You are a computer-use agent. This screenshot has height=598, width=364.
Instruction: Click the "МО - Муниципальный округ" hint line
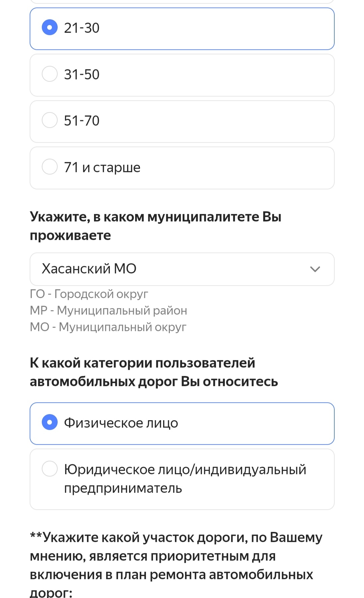click(x=108, y=327)
